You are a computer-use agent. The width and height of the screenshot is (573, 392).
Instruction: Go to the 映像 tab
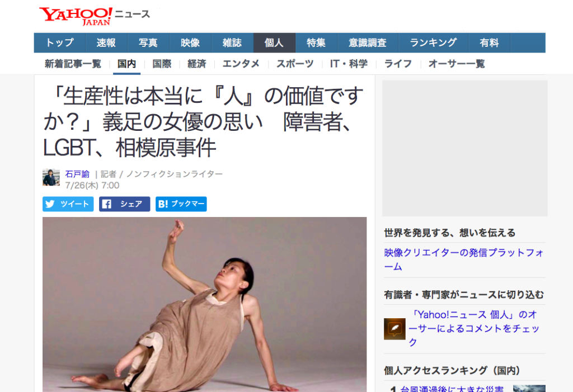coord(190,42)
